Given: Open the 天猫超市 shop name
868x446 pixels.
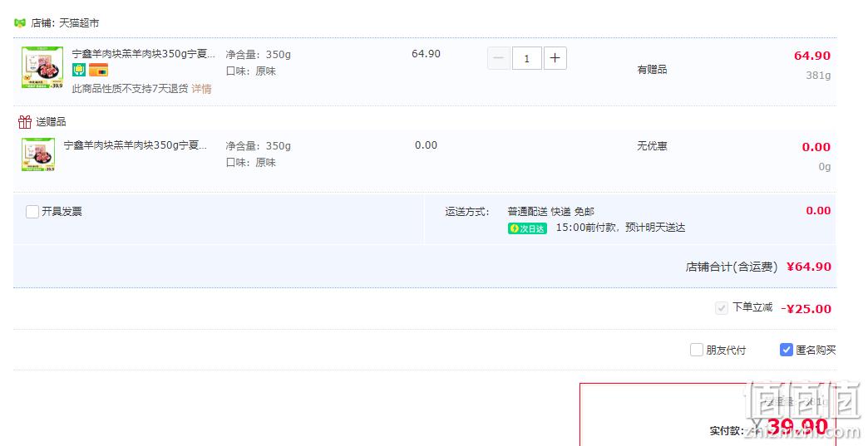Looking at the screenshot, I should pyautogui.click(x=79, y=23).
